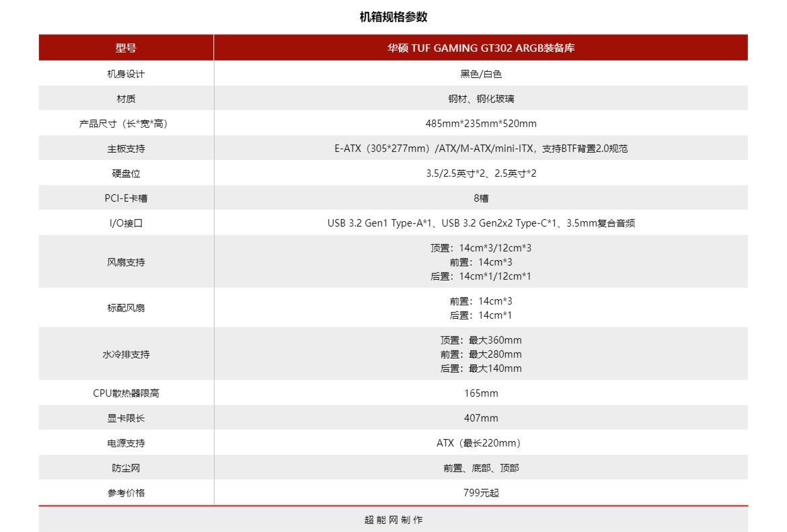Click the 超能网制作 footer text
This screenshot has width=787, height=532.
[394, 520]
